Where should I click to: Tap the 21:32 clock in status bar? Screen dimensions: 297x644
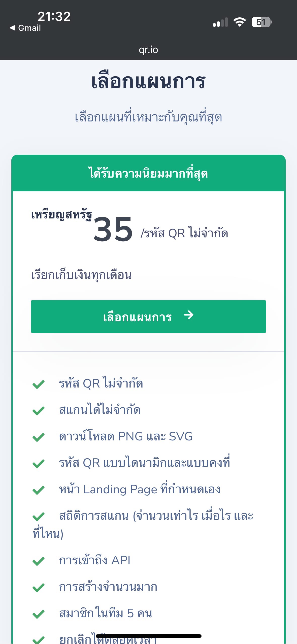(54, 17)
